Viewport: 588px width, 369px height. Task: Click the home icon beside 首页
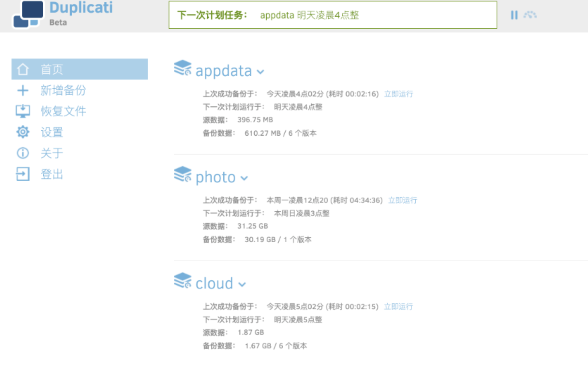pos(23,69)
